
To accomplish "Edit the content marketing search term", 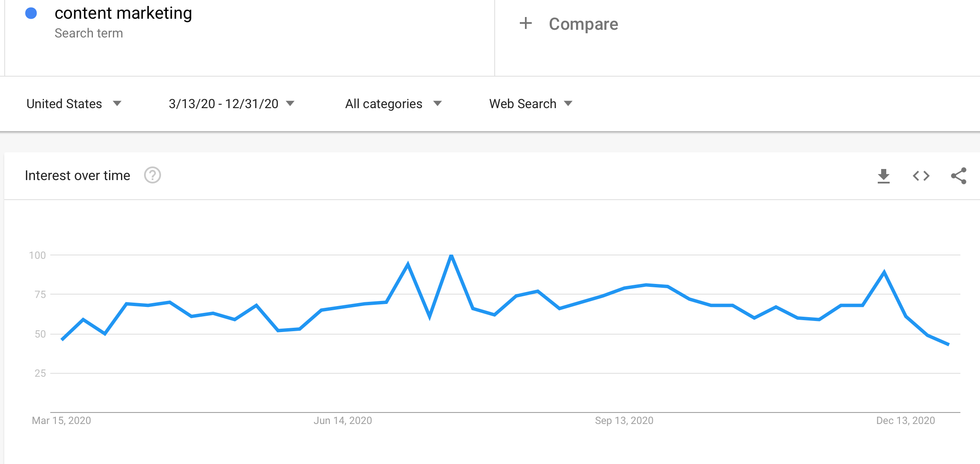I will click(x=123, y=13).
